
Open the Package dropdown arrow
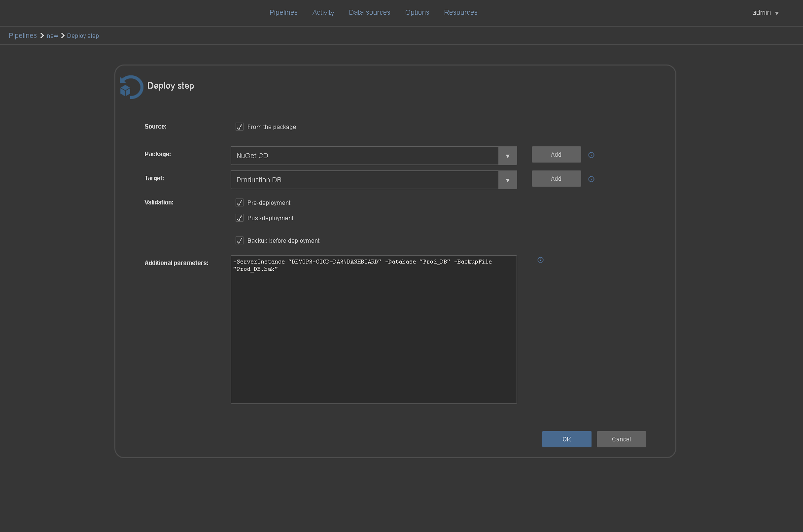coord(507,156)
